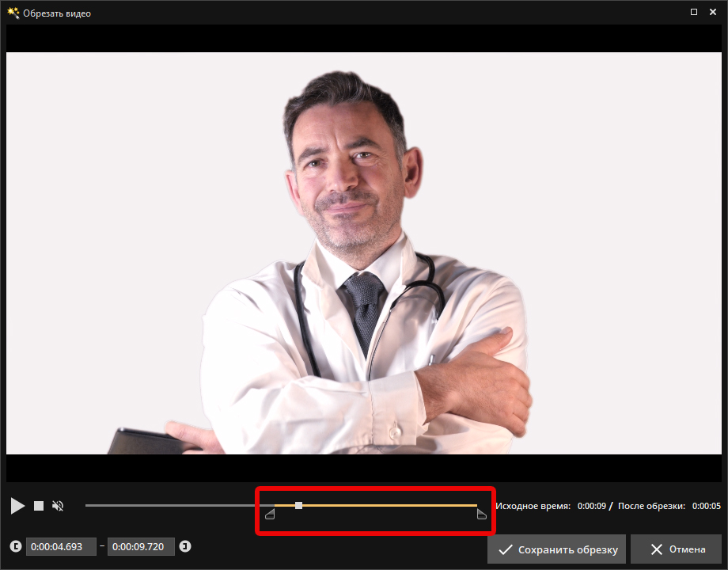This screenshot has width=728, height=570.
Task: Click the doctor video preview
Action: pyautogui.click(x=364, y=253)
